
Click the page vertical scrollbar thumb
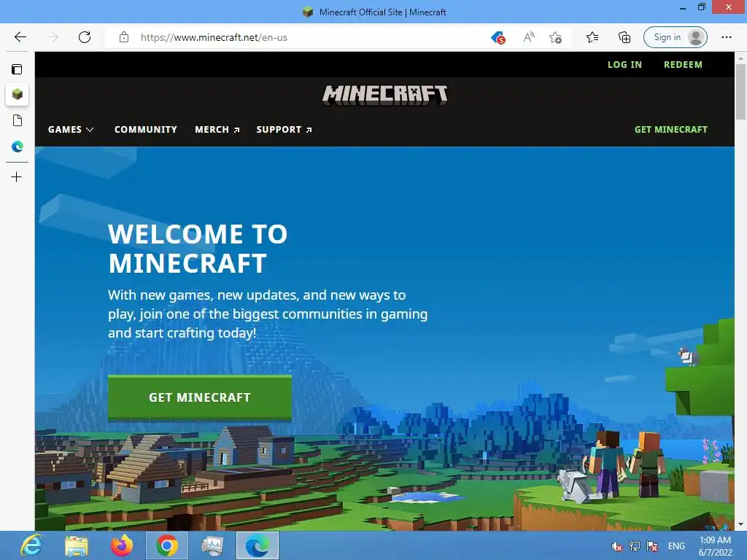tap(740, 91)
